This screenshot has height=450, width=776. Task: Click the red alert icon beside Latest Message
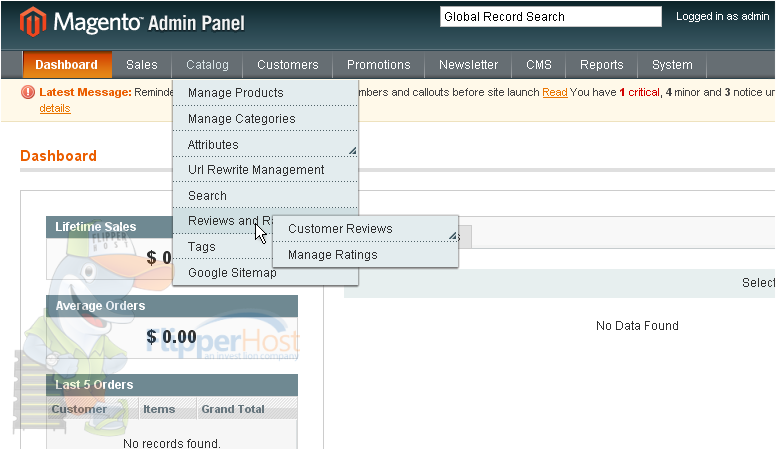(x=28, y=92)
